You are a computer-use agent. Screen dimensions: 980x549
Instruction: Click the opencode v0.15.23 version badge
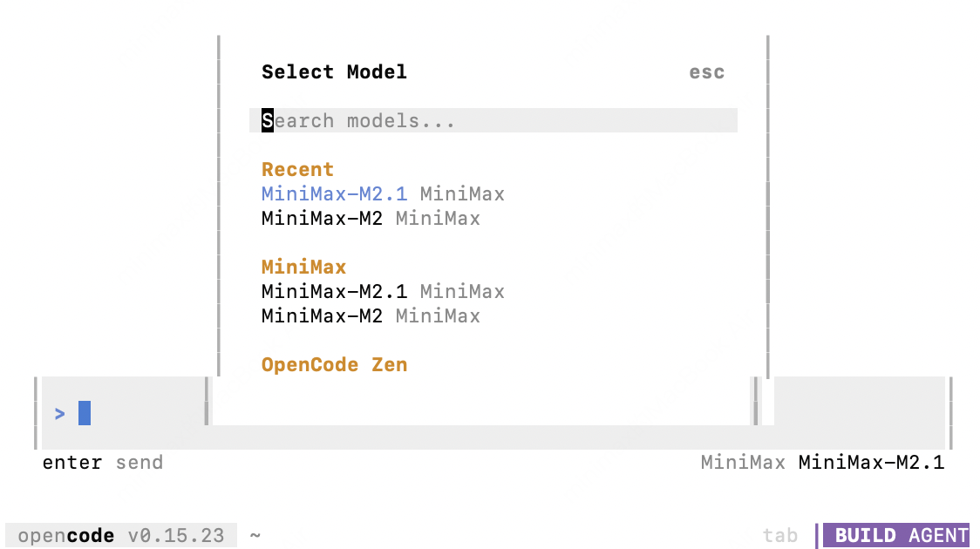[120, 535]
